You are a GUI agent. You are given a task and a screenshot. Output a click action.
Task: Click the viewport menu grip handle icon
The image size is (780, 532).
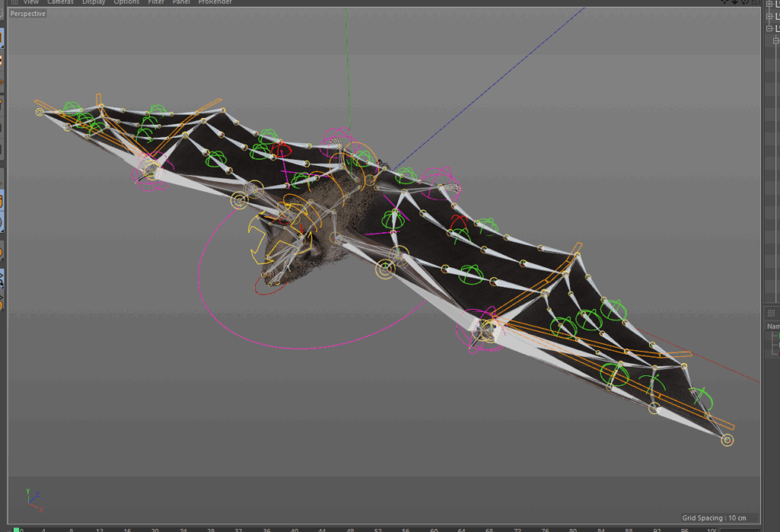pos(14,2)
